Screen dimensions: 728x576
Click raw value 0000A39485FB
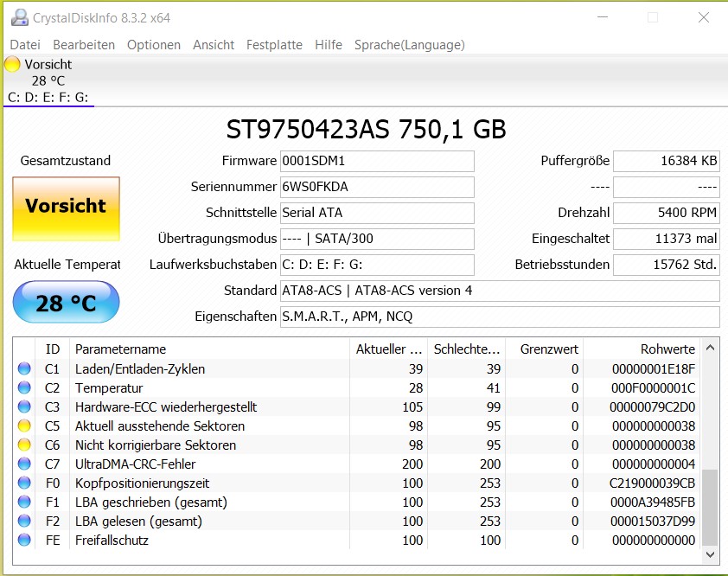(x=652, y=502)
